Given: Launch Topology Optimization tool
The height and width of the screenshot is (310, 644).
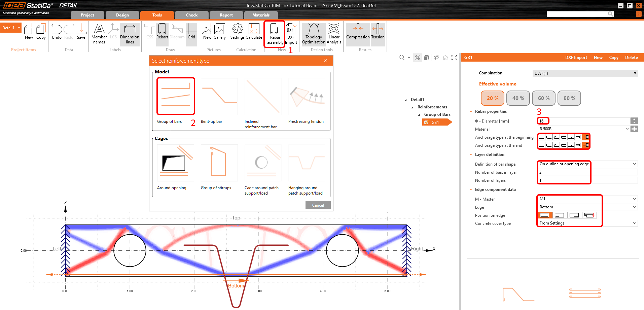Looking at the screenshot, I should pyautogui.click(x=314, y=34).
